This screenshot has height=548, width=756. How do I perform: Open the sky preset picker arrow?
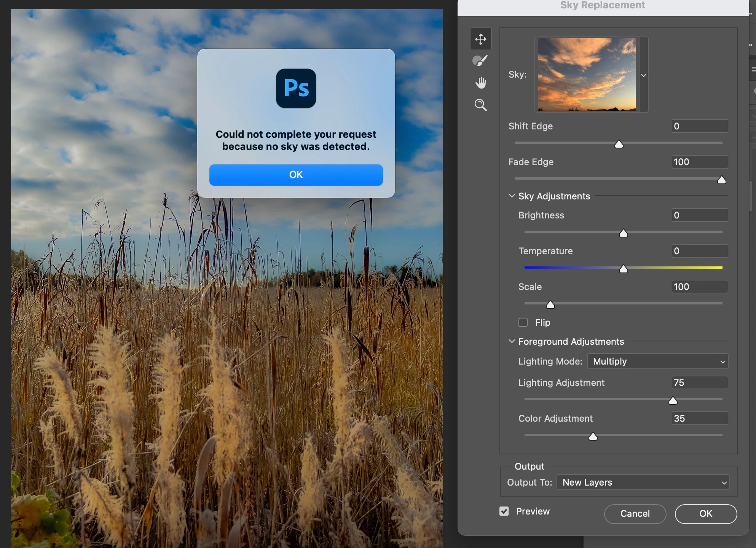pos(644,75)
